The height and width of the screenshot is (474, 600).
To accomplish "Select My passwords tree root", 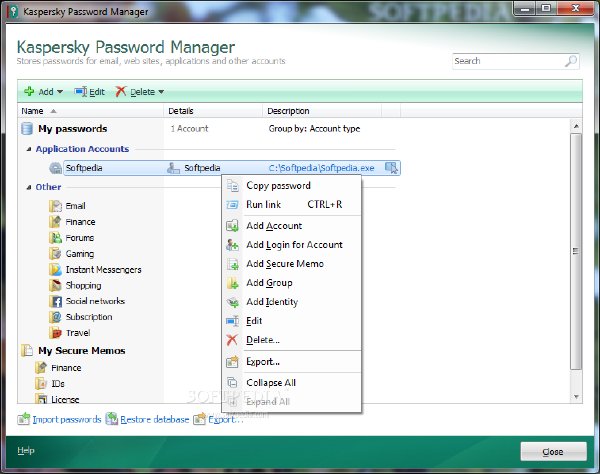I will (72, 129).
